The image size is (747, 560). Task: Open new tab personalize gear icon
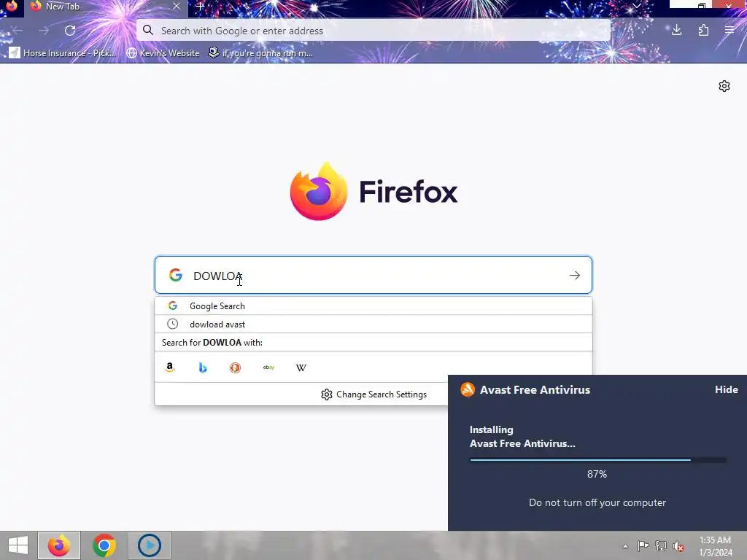[x=724, y=86]
